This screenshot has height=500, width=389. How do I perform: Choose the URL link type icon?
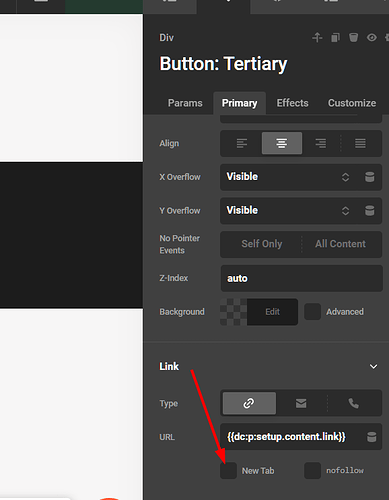[x=249, y=403]
